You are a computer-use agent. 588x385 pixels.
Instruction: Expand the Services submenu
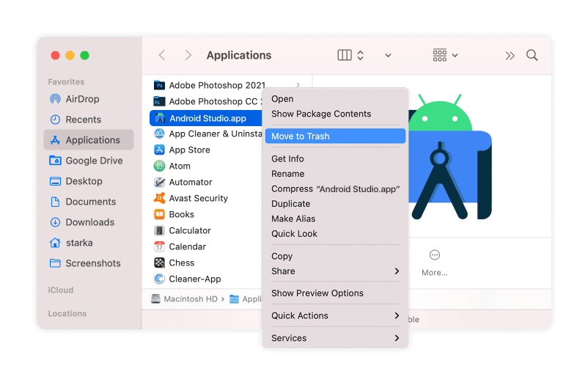tap(397, 338)
